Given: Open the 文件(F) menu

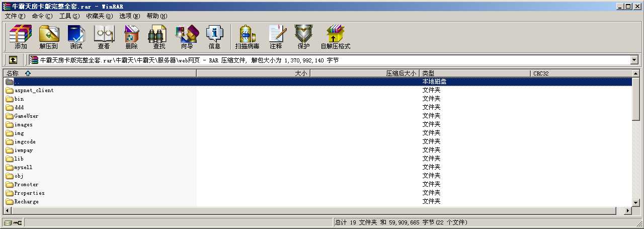Looking at the screenshot, I should pyautogui.click(x=15, y=16).
